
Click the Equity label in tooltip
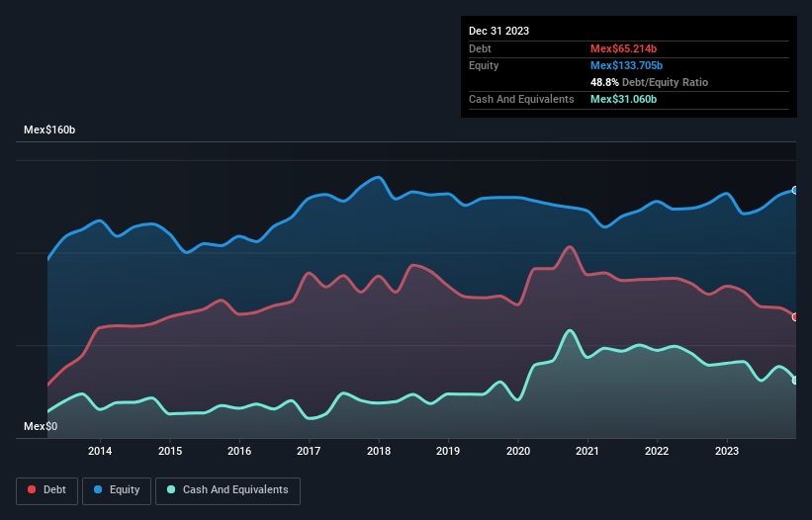[484, 65]
